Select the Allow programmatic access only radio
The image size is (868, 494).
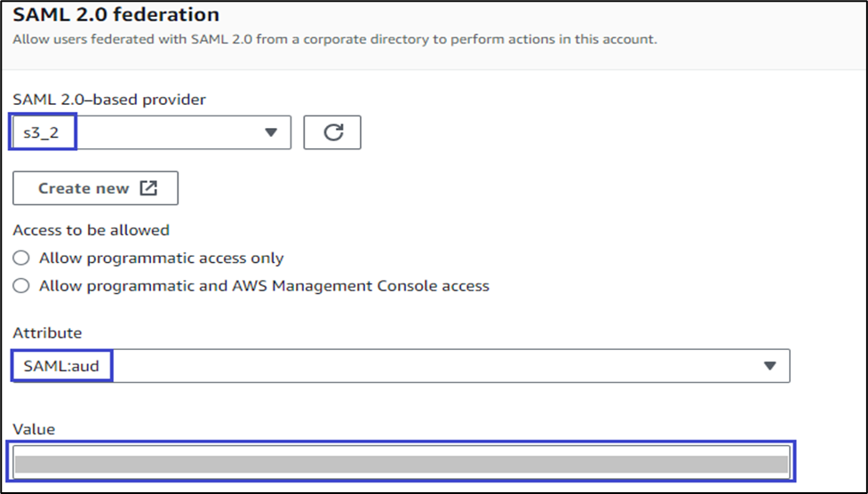pos(21,259)
